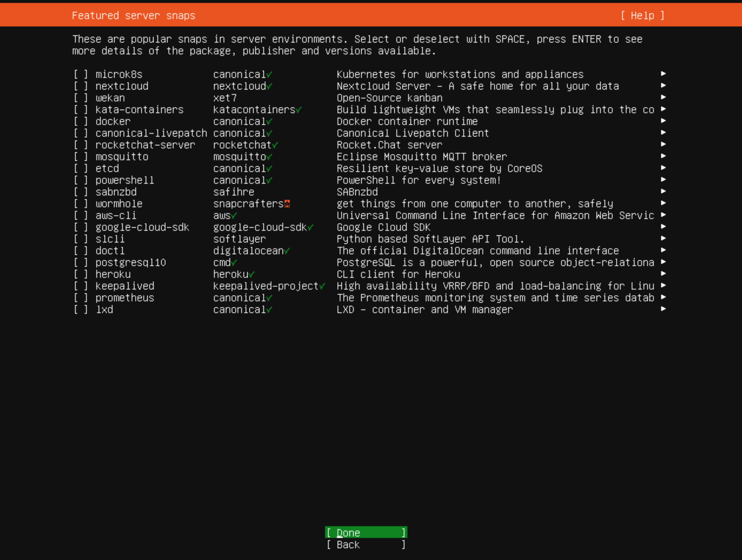
Task: Click the verified checkmark beside digitalocean publisher
Action: pyautogui.click(x=287, y=251)
